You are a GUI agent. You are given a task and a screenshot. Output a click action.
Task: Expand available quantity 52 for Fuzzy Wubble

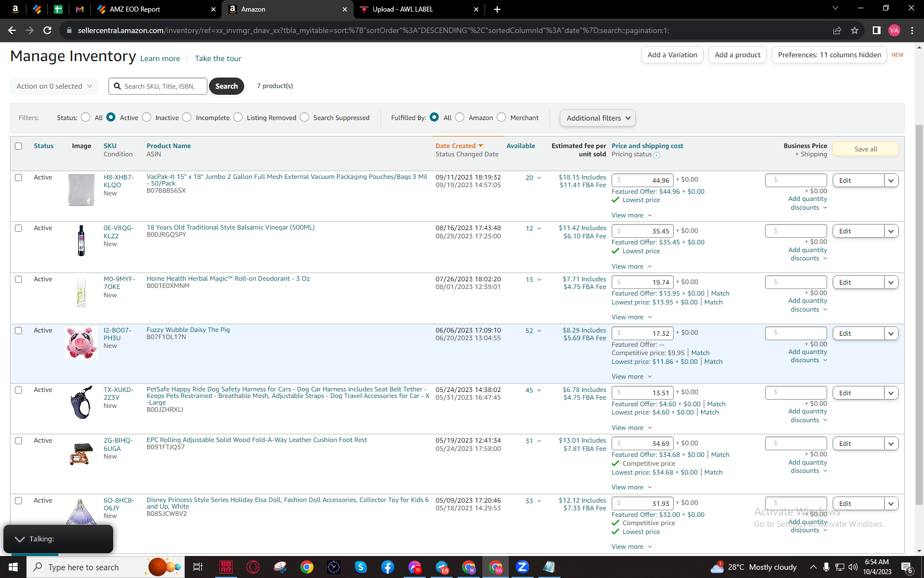(533, 331)
